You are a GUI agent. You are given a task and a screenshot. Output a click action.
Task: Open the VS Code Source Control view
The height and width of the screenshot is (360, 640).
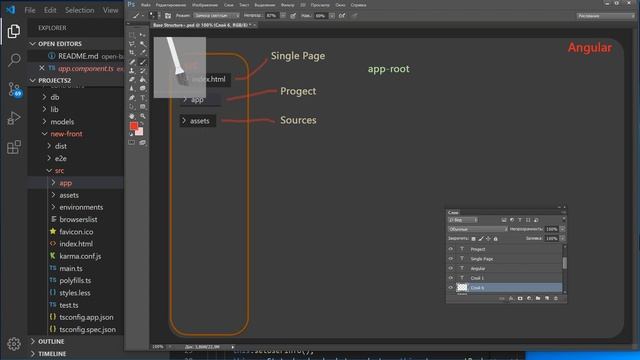tap(14, 89)
